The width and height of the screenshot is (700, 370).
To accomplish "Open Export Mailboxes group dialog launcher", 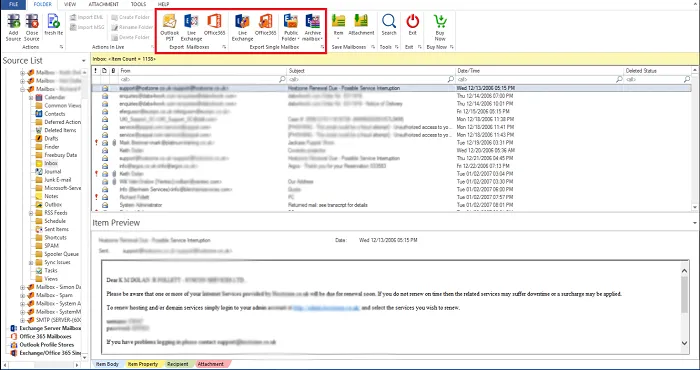I will [224, 47].
